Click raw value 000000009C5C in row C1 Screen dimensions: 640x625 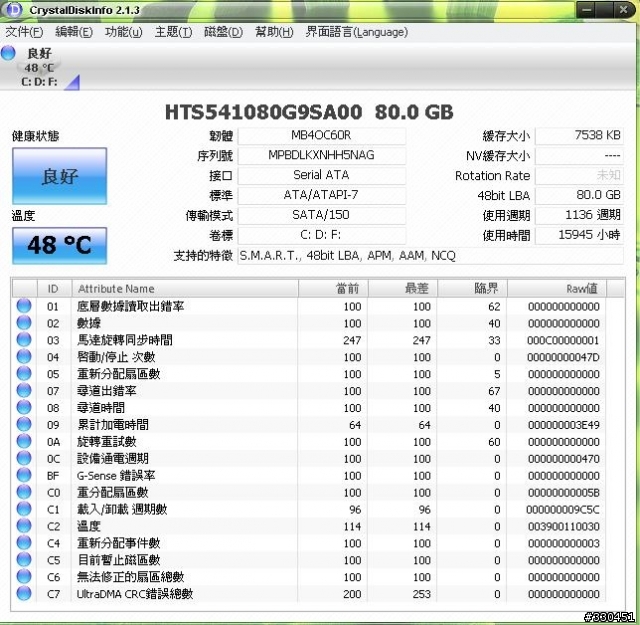(563, 509)
